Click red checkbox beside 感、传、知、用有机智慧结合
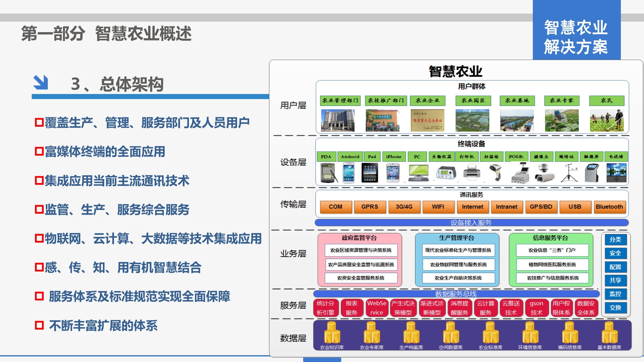 coord(39,267)
